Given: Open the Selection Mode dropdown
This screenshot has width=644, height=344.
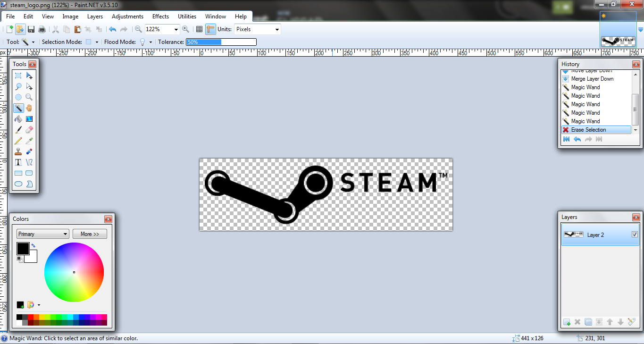Looking at the screenshot, I should tap(97, 42).
